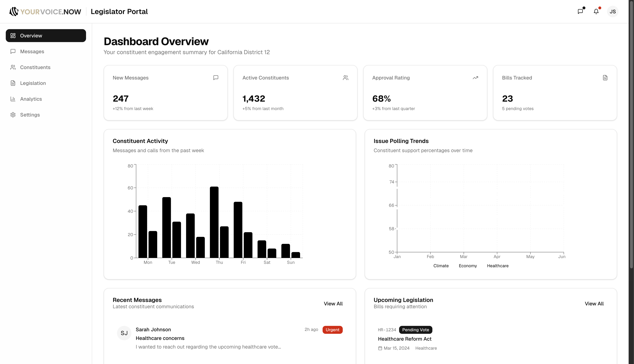
Task: Click the message icon on New Messages card
Action: 216,78
